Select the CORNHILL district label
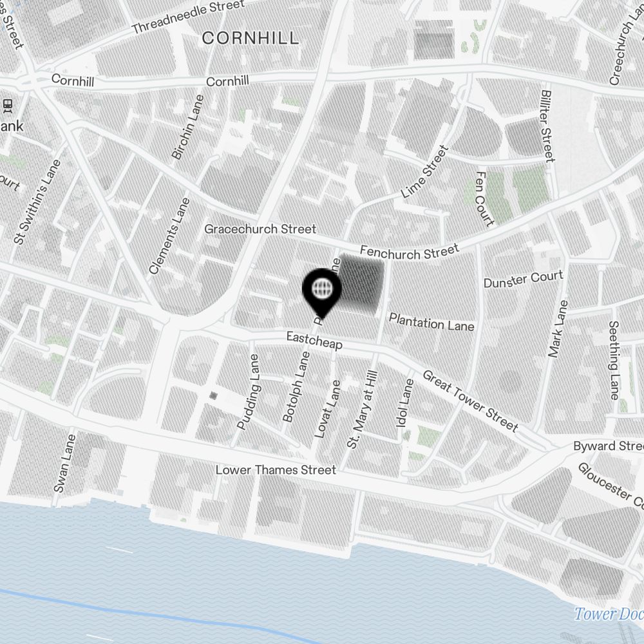 click(250, 38)
